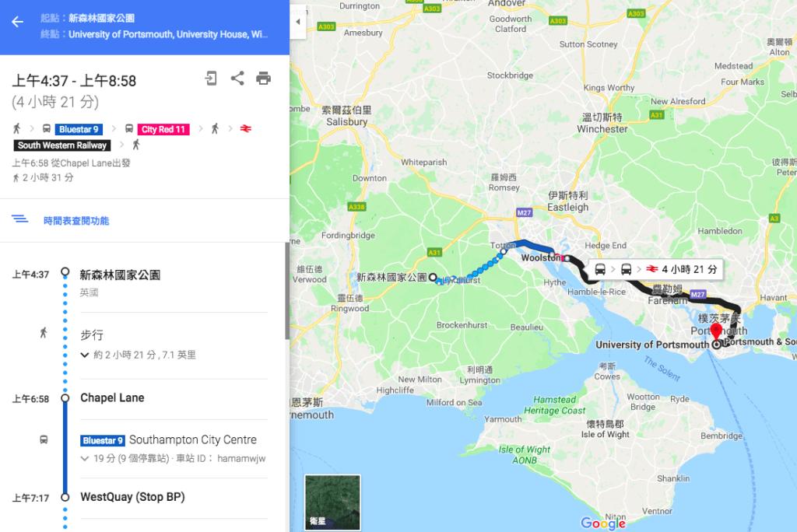Image resolution: width=797 pixels, height=532 pixels.
Task: Switch to satellite view thumbnail
Action: pyautogui.click(x=332, y=502)
